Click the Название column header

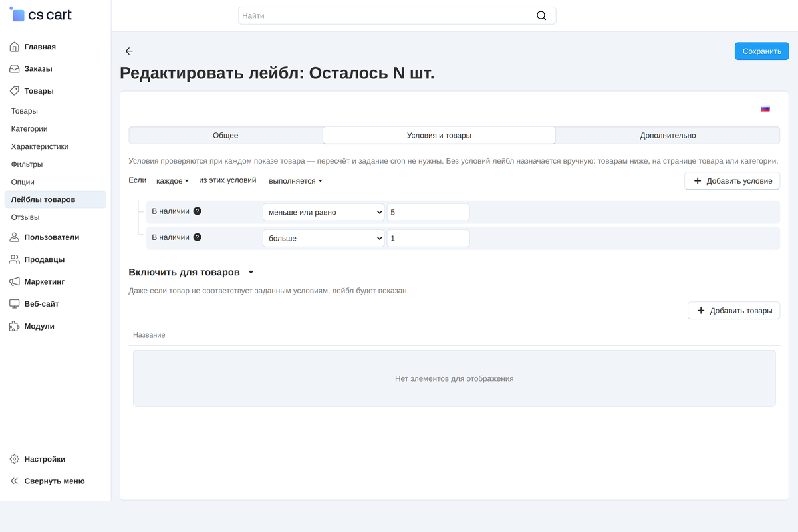[149, 335]
